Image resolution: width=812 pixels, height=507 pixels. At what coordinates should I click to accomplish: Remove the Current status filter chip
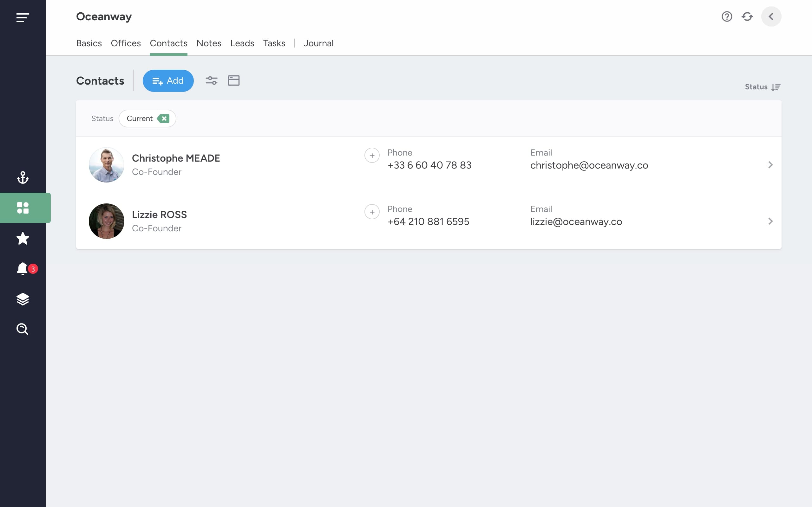click(163, 119)
